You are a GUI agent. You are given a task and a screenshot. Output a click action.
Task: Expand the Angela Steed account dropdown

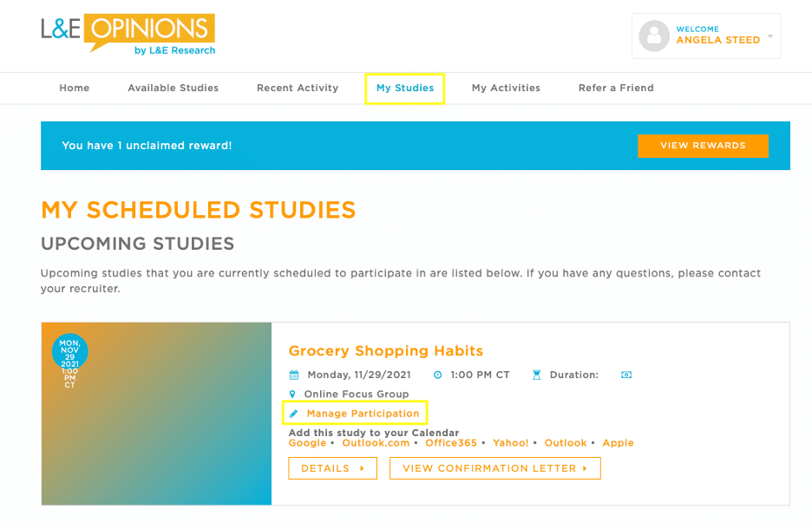[x=770, y=36]
